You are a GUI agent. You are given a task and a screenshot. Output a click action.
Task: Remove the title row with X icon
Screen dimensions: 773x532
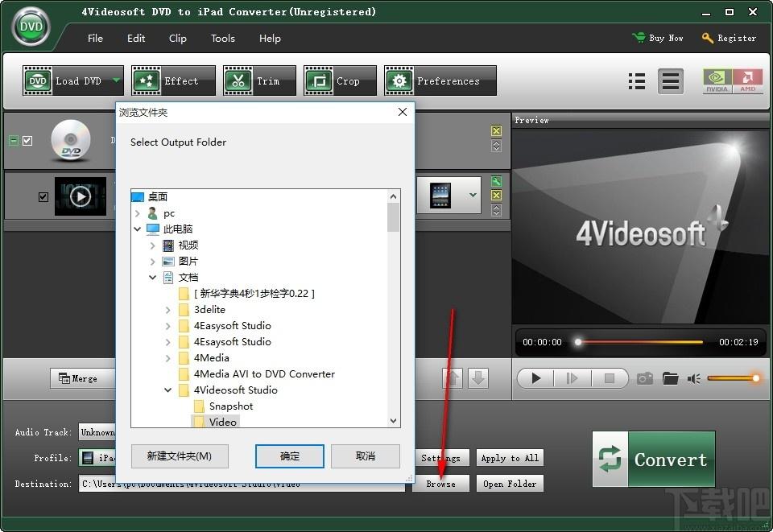(x=497, y=195)
